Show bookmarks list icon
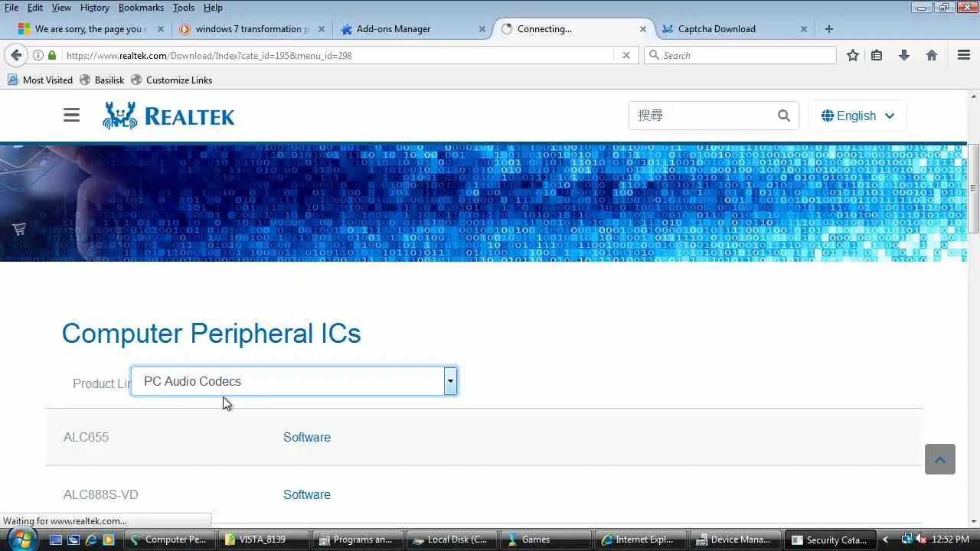 [x=877, y=55]
